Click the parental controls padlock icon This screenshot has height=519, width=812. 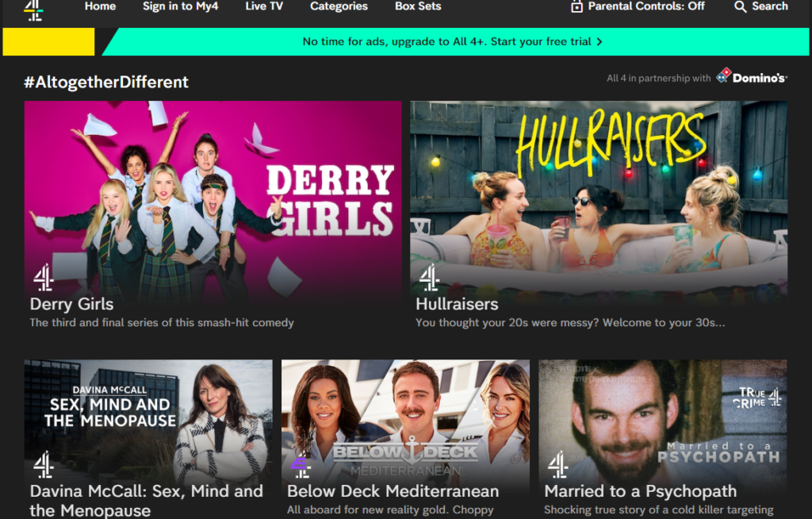[576, 6]
